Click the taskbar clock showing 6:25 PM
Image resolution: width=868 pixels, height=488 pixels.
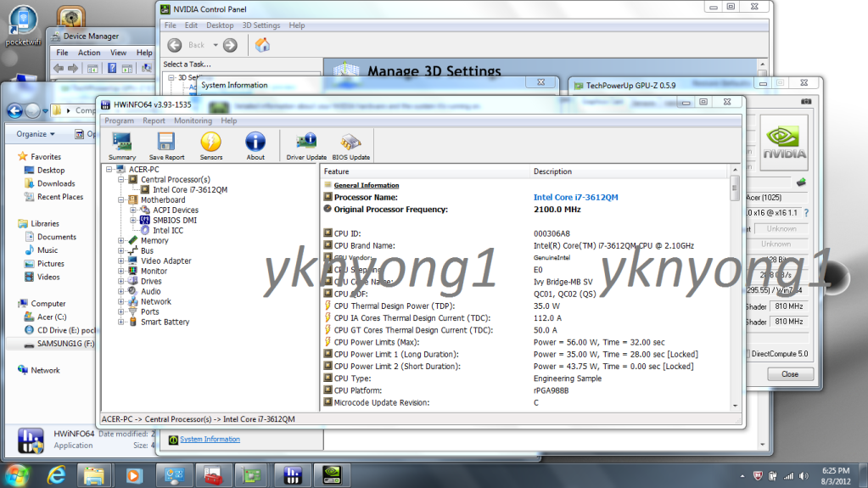pos(836,476)
